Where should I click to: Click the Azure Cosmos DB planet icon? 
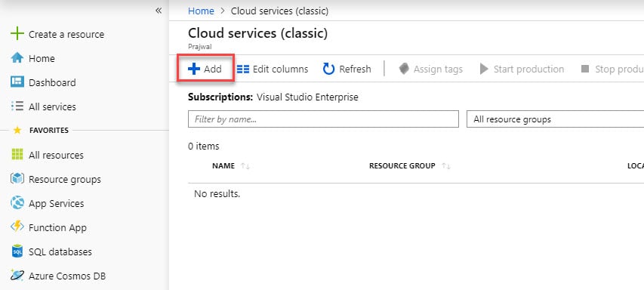pyautogui.click(x=17, y=276)
